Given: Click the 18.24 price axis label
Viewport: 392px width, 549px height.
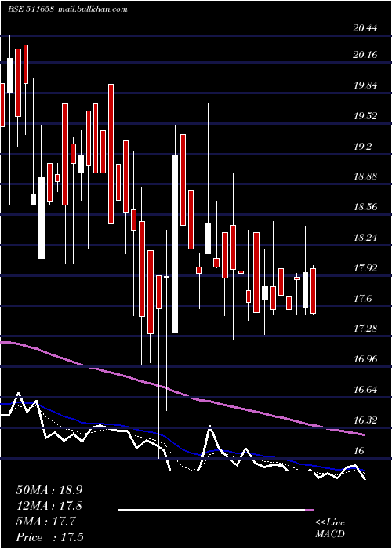Looking at the screenshot, I should [x=365, y=238].
